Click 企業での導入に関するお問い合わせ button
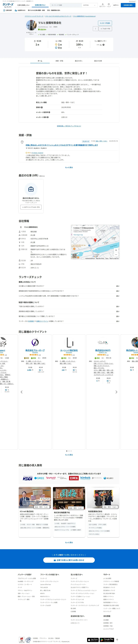 (69, 560)
